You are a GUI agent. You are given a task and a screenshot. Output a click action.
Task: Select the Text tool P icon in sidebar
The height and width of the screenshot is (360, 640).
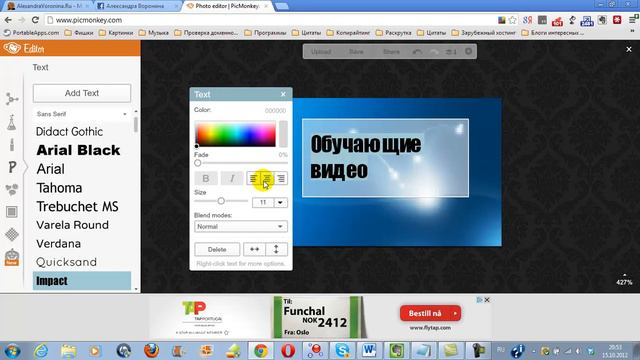coord(12,167)
